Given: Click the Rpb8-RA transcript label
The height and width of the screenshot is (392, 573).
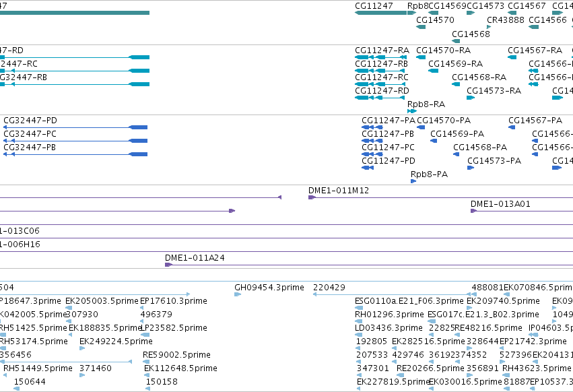Looking at the screenshot, I should coord(426,104).
